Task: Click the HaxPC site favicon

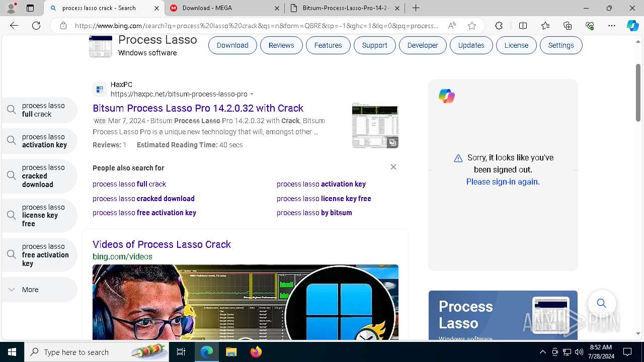Action: [100, 89]
